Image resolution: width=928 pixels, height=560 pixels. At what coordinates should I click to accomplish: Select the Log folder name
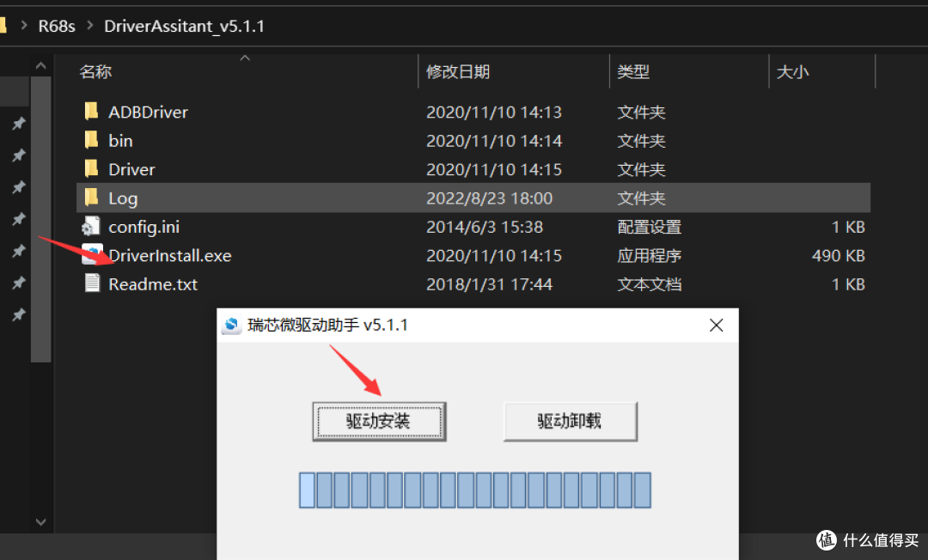(x=123, y=198)
